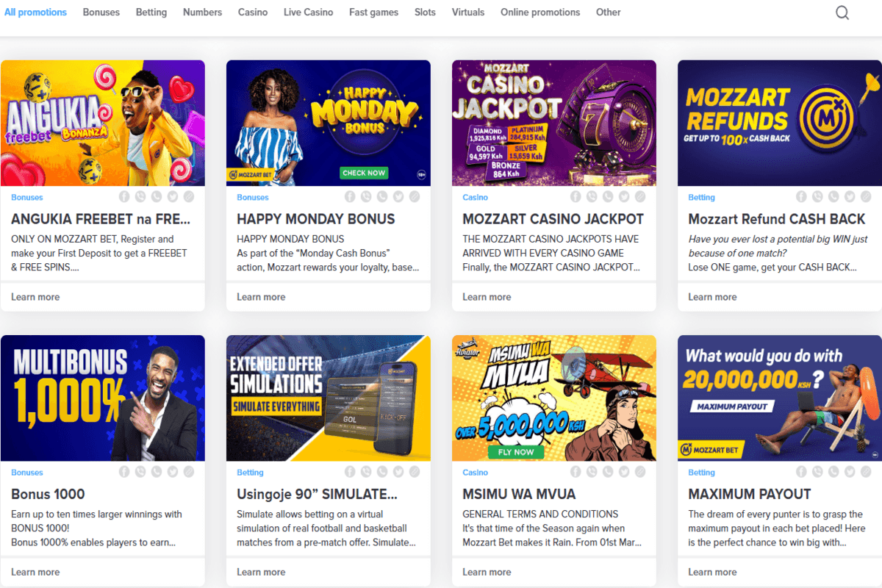Share MOZZART CASINO JACKPOT via WhatsApp

[x=591, y=197]
